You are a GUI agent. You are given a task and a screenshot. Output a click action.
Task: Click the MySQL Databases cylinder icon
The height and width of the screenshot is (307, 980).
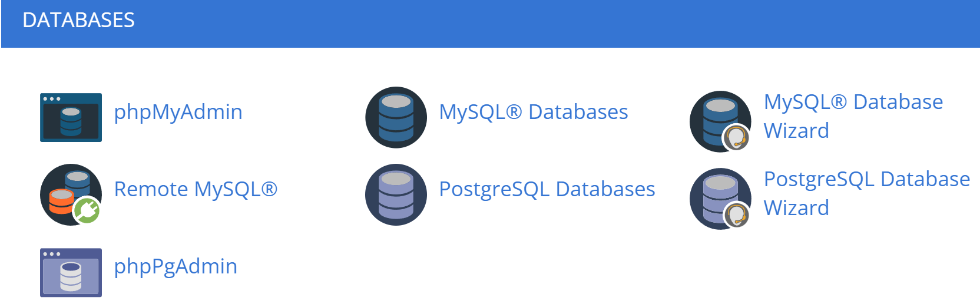click(396, 117)
